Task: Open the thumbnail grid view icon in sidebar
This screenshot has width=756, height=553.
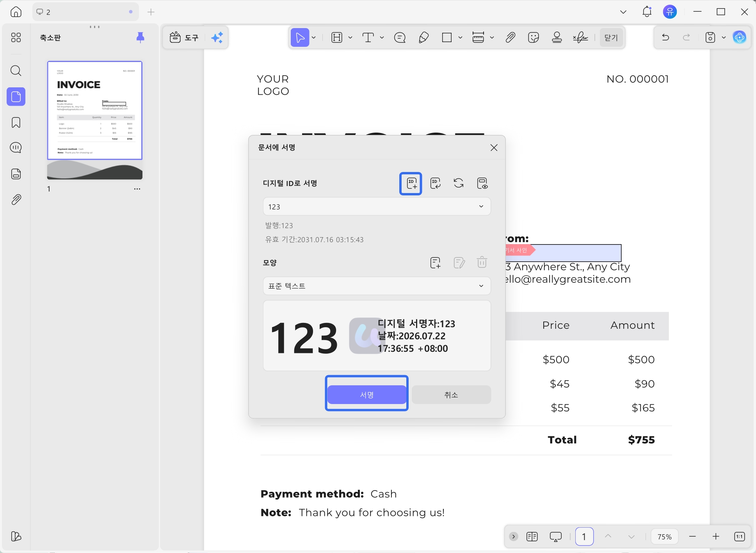Action: 16,37
